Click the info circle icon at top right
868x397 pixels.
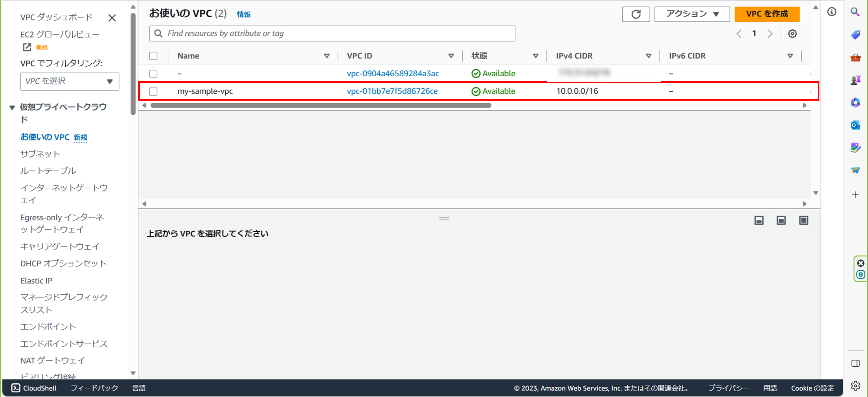[831, 12]
